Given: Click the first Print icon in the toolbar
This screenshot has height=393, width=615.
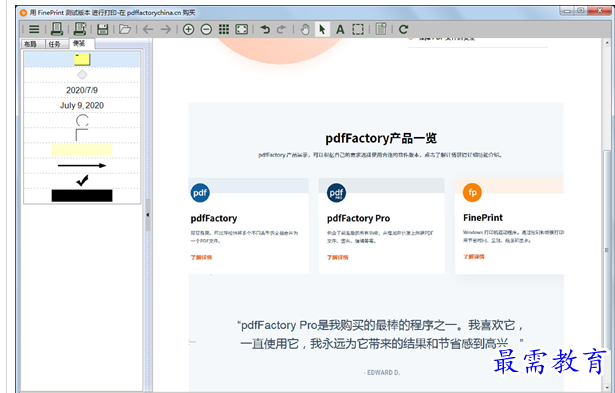Looking at the screenshot, I should (x=57, y=29).
